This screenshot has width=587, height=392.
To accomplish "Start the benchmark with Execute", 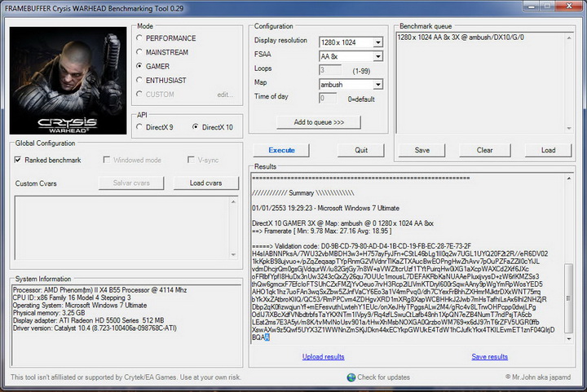I will (281, 150).
